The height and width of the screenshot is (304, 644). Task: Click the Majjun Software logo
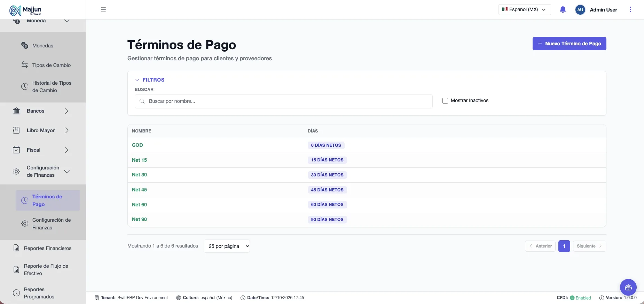pyautogui.click(x=25, y=10)
